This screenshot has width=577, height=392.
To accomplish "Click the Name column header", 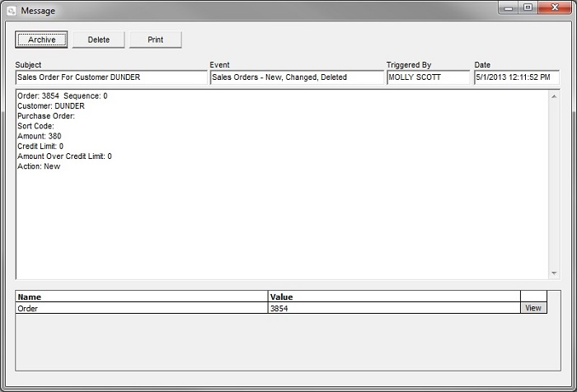I will point(142,296).
